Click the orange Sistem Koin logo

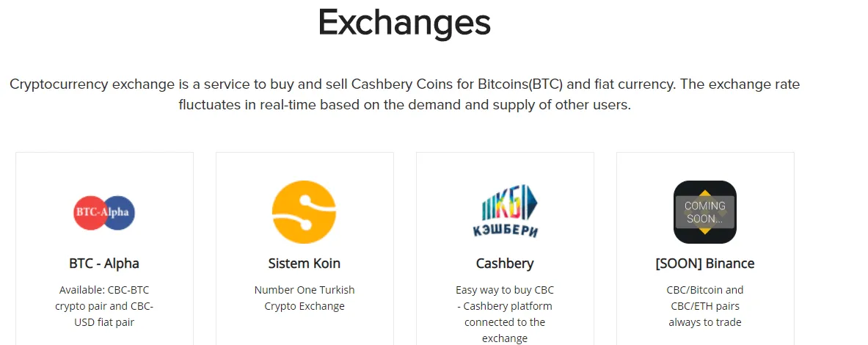(x=304, y=212)
